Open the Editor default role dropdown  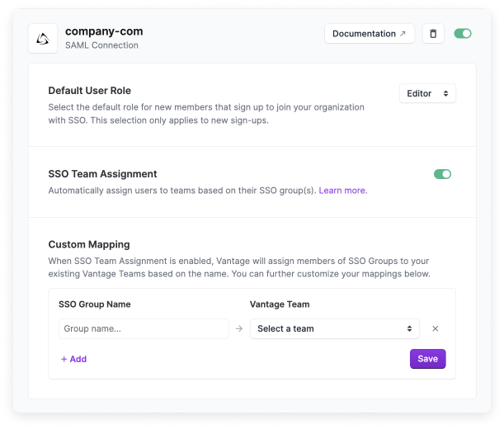coord(427,93)
